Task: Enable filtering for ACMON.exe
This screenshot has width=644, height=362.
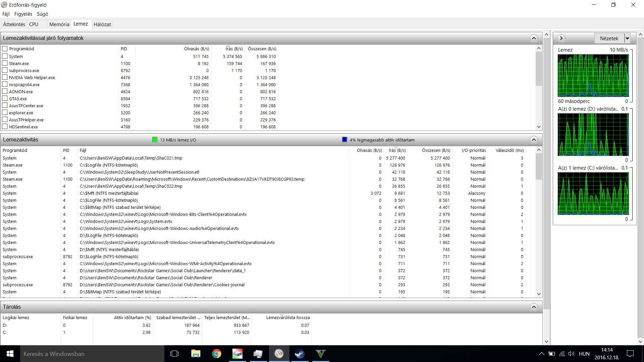Action: click(x=5, y=91)
